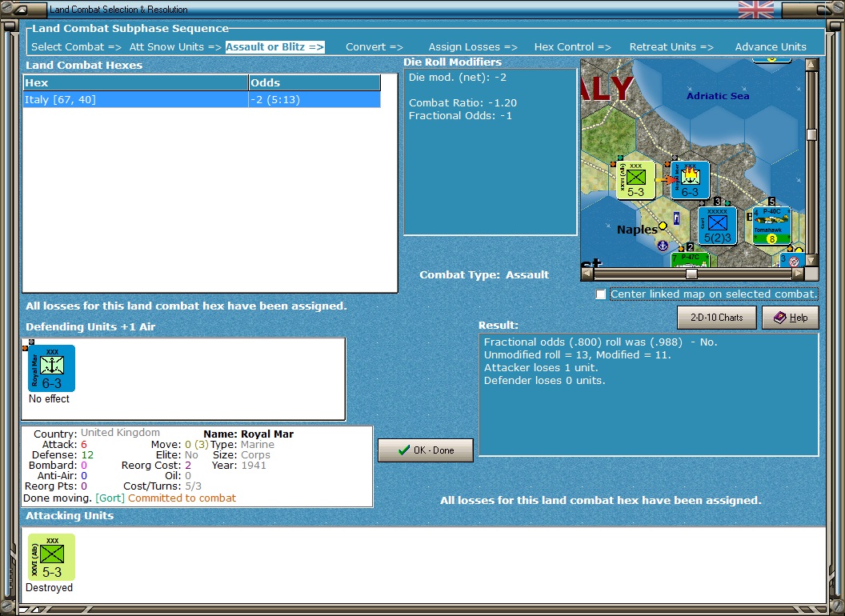Click the Unmodified roll = 13 result line
The width and height of the screenshot is (845, 616).
577,354
